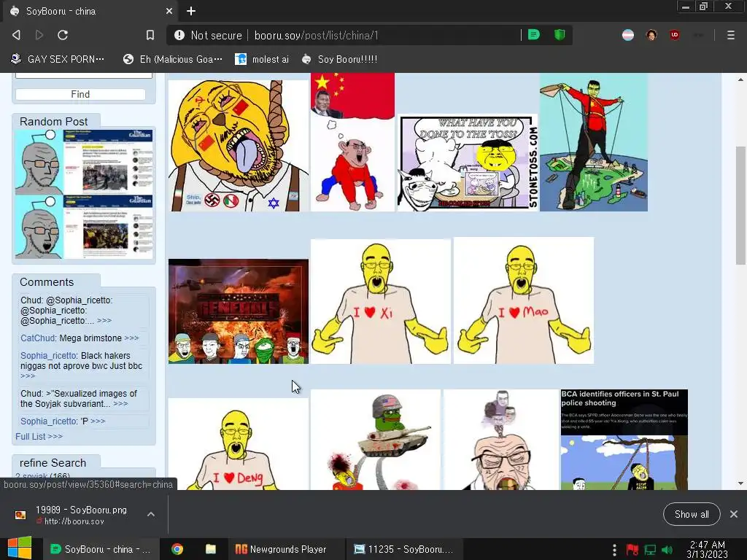Open the I heart Xi thumbnail
The width and height of the screenshot is (747, 560).
click(x=381, y=300)
